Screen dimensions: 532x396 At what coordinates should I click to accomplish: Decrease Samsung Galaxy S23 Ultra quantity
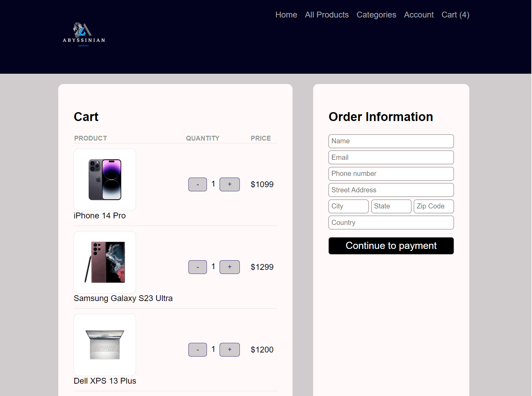pyautogui.click(x=197, y=267)
